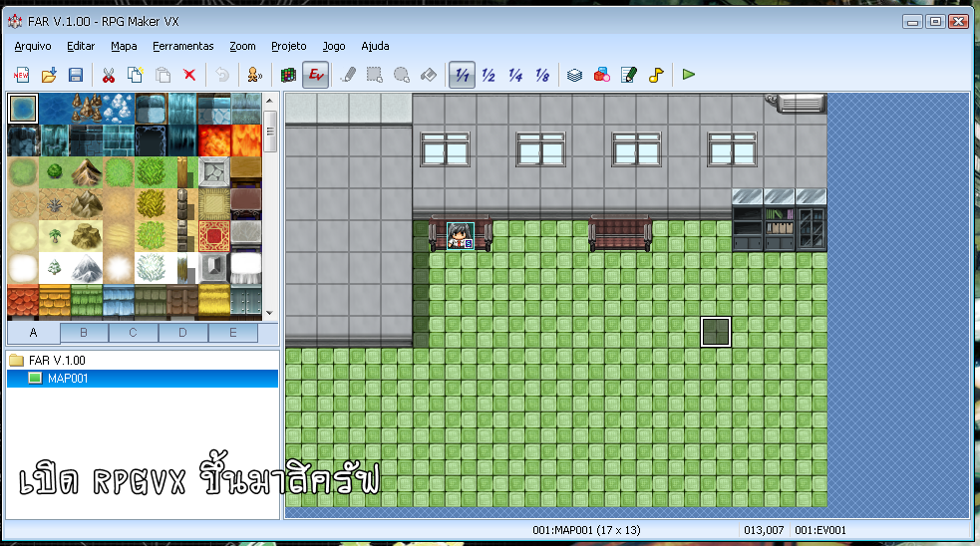Image resolution: width=980 pixels, height=546 pixels.
Task: Minimize the RPG Maker VX window
Action: pos(912,22)
